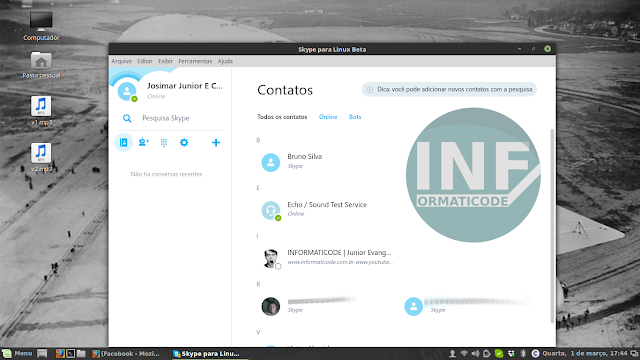This screenshot has width=640, height=360.
Task: Click the Online status under Josimar Junior
Action: [156, 96]
